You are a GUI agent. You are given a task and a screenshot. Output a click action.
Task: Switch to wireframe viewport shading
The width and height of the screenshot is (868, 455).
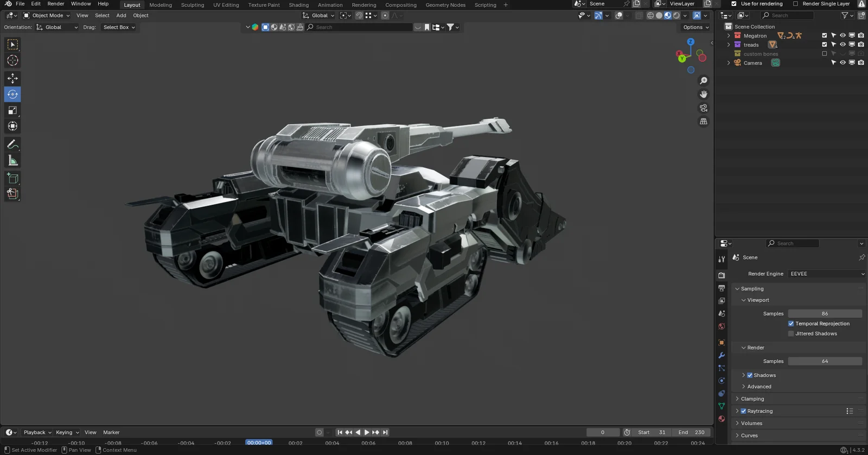tap(650, 16)
